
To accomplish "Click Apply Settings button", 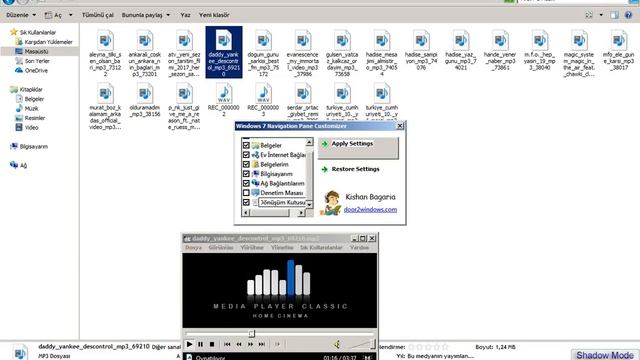I will [358, 148].
